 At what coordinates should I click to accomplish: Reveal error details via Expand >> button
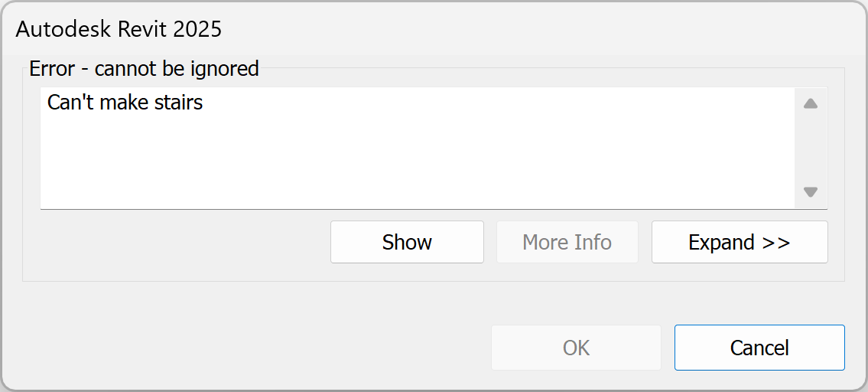coord(740,242)
